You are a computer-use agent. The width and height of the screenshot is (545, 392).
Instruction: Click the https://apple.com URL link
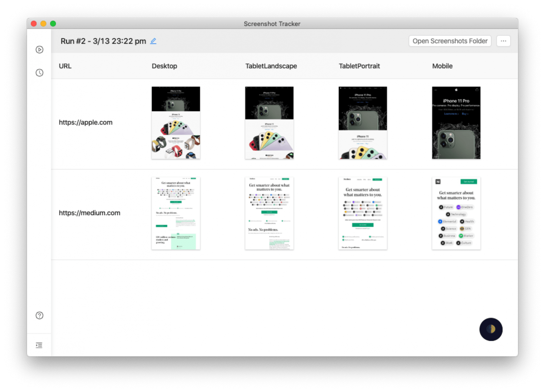(x=86, y=122)
